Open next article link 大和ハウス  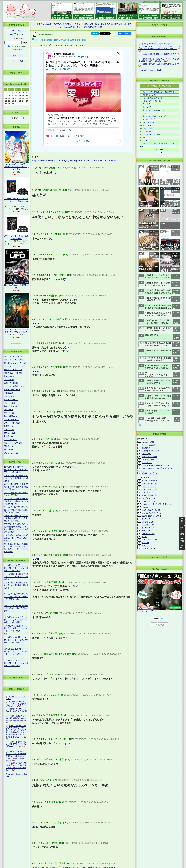(x=107, y=26)
